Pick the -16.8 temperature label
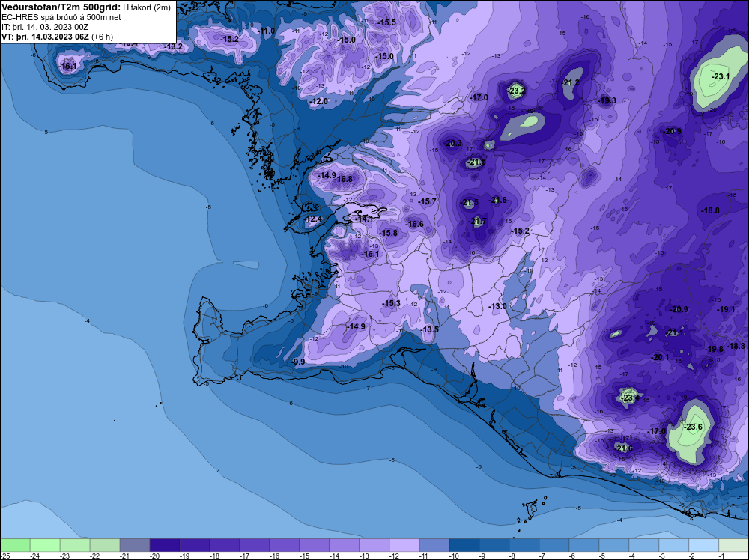This screenshot has width=749, height=560. pyautogui.click(x=344, y=179)
